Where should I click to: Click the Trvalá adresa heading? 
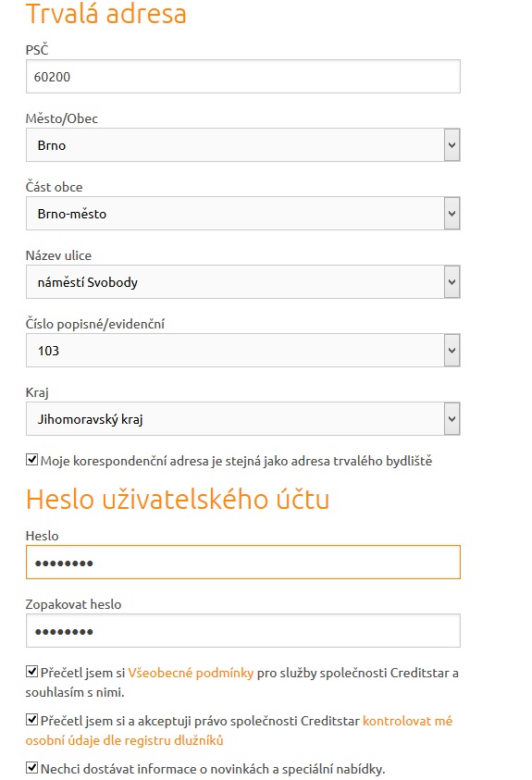(105, 14)
